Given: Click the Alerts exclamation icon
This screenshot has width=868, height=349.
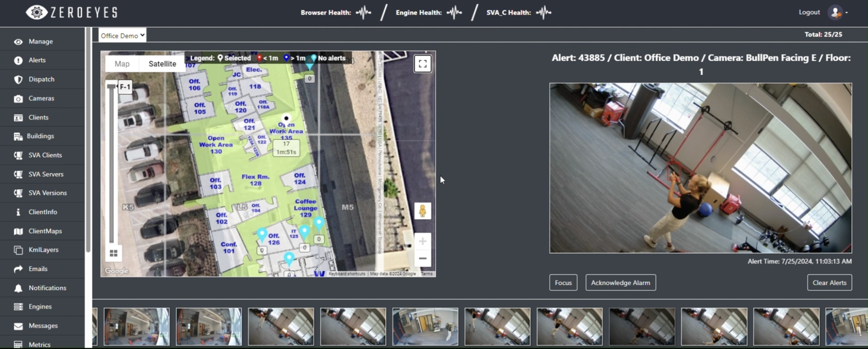Looking at the screenshot, I should coord(18,60).
